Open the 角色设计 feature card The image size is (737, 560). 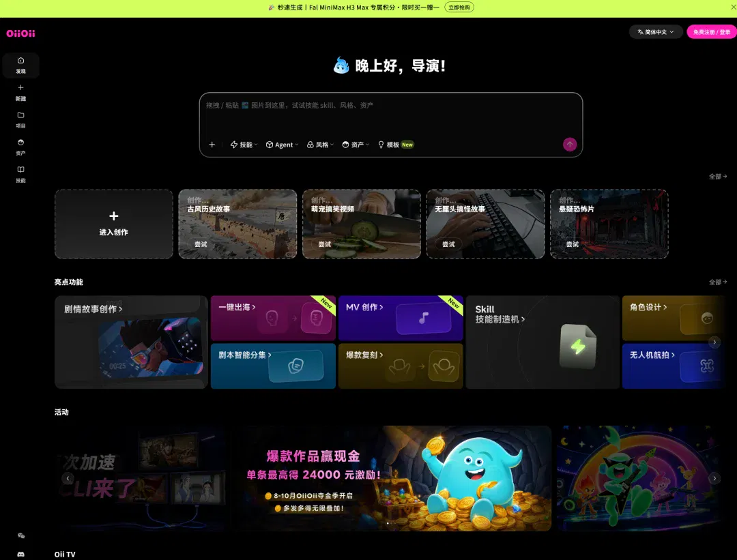[674, 318]
